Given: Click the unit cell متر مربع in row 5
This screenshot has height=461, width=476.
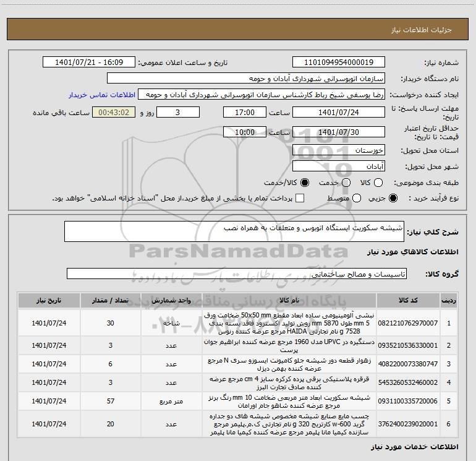Looking at the screenshot, I should pyautogui.click(x=171, y=401).
